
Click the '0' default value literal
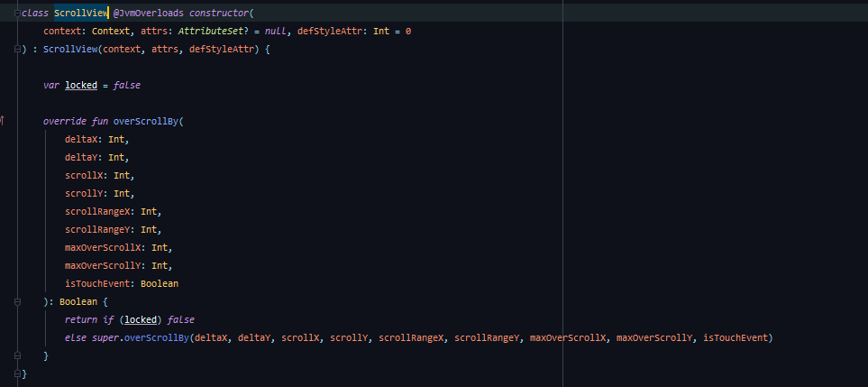(x=408, y=32)
